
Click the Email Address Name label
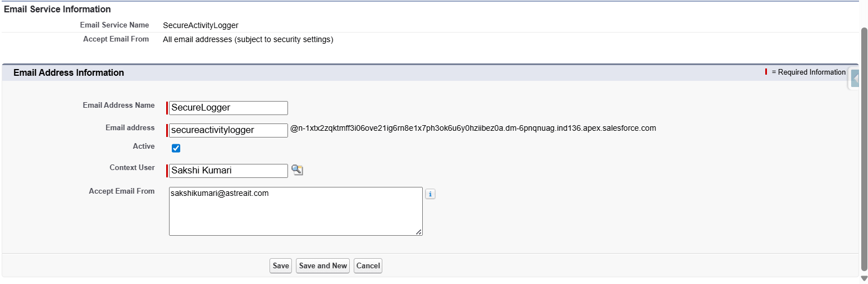point(118,105)
